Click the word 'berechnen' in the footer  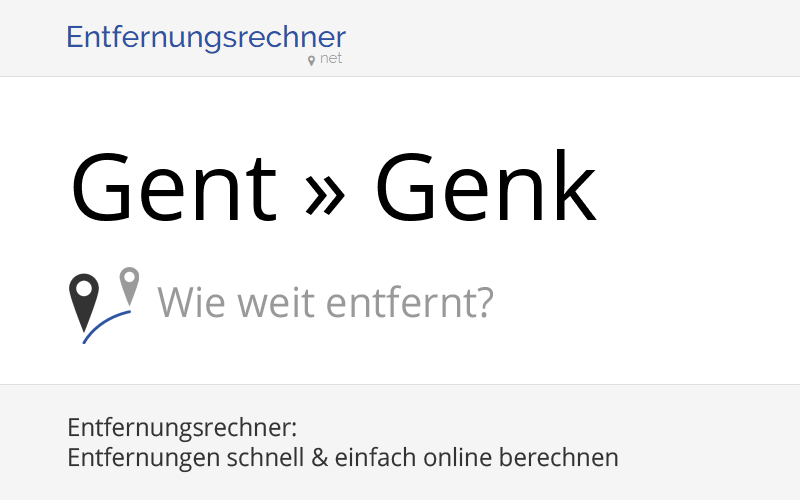tap(559, 457)
